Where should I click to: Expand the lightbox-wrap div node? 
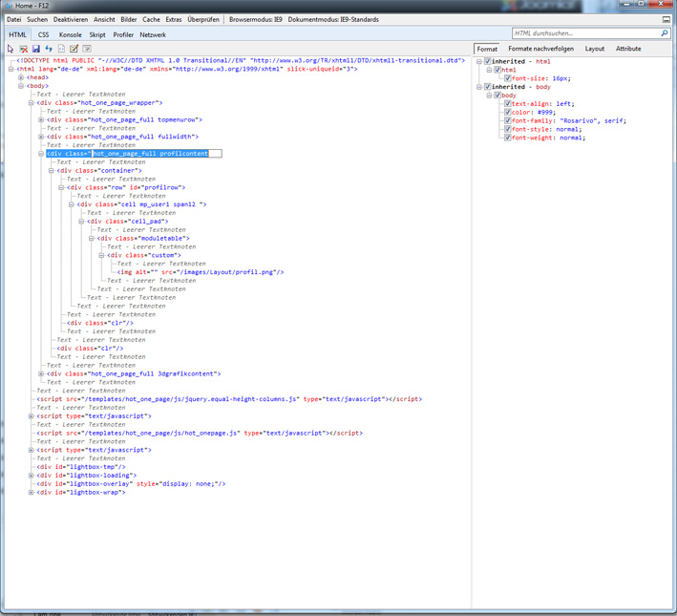[31, 493]
